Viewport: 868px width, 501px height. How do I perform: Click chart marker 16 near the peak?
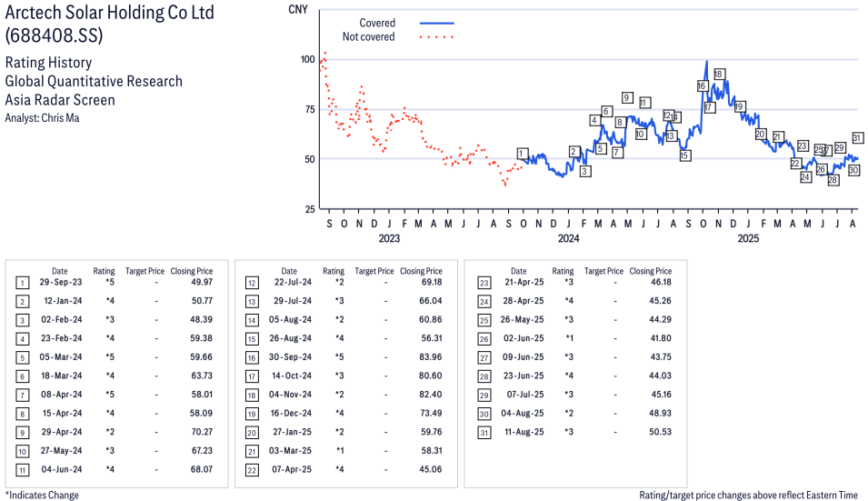click(x=702, y=85)
